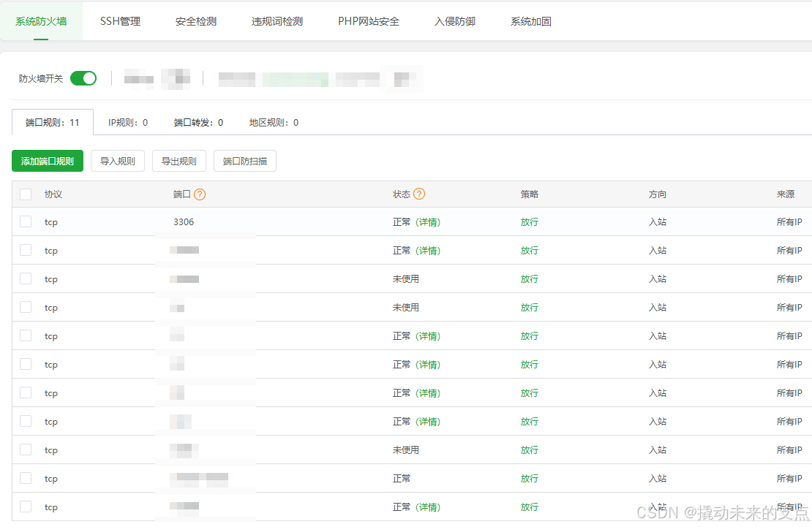The width and height of the screenshot is (812, 527).
Task: Click the green 添加端口规则 button
Action: click(48, 161)
